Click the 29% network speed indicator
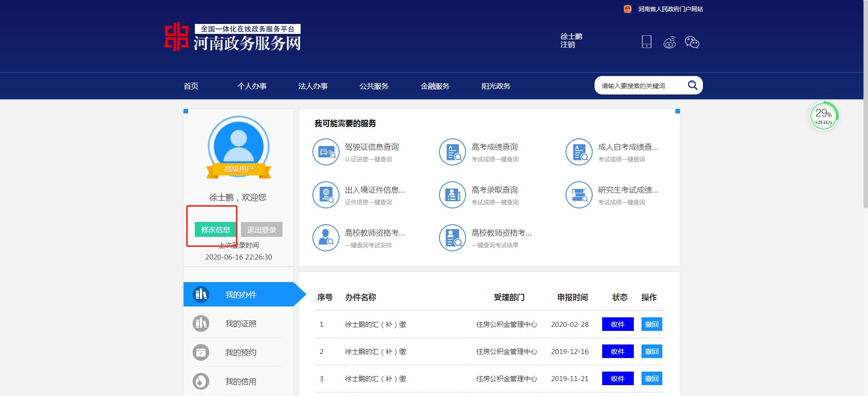Screen dimensions: 868x396 823,116
